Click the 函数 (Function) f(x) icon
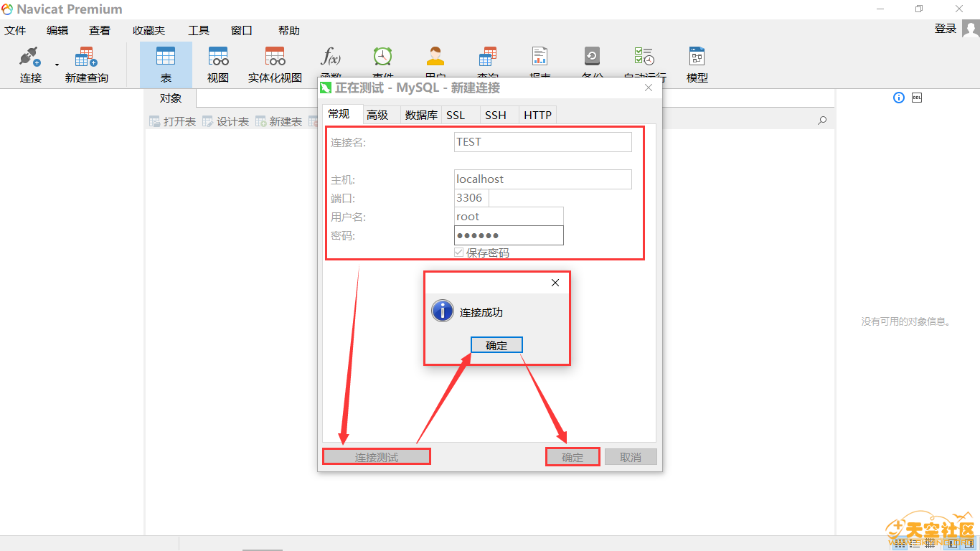The width and height of the screenshot is (980, 551). [x=330, y=56]
